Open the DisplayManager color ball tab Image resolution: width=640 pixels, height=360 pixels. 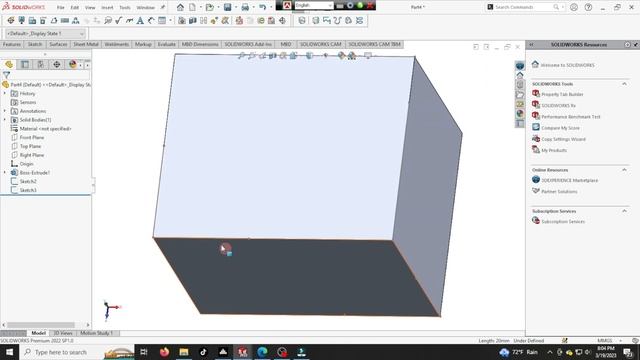click(73, 64)
